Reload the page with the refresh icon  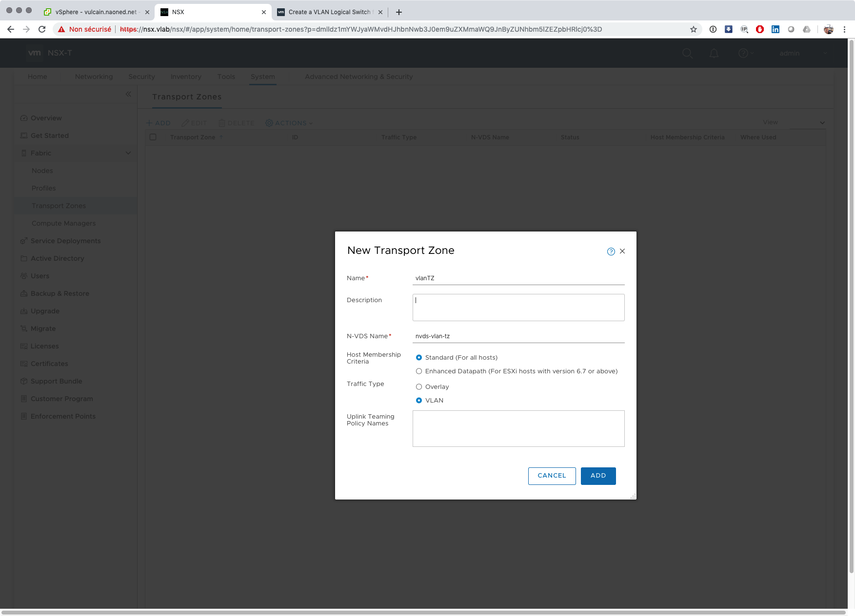pos(42,29)
